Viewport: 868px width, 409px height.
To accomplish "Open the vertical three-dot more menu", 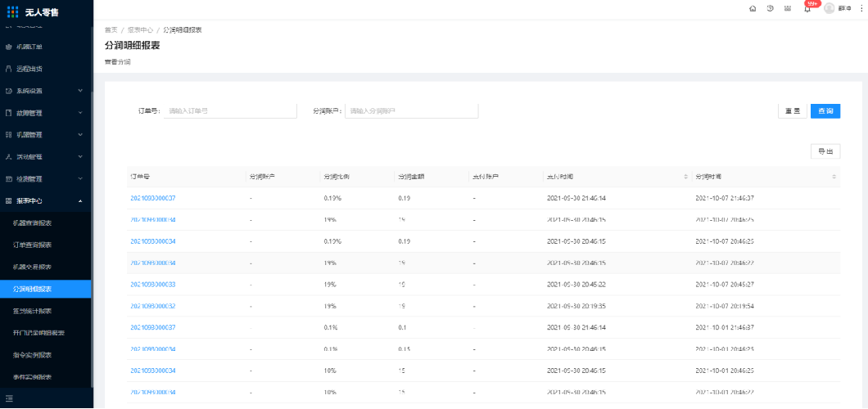I will (861, 8).
